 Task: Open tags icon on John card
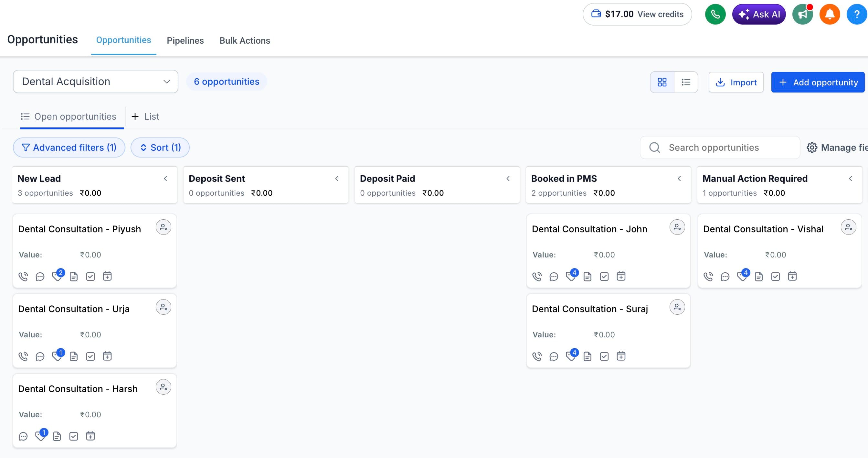pos(571,276)
